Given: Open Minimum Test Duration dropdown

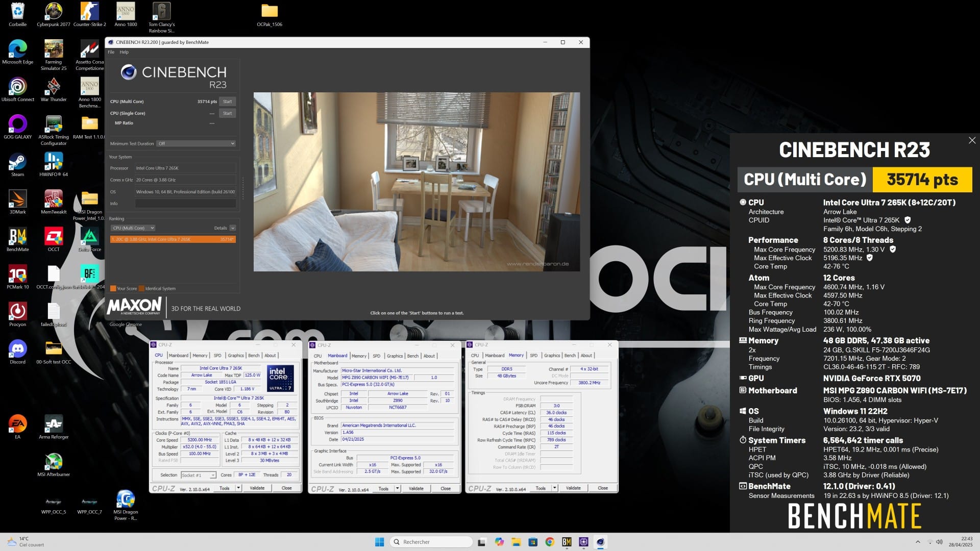Looking at the screenshot, I should coord(196,143).
